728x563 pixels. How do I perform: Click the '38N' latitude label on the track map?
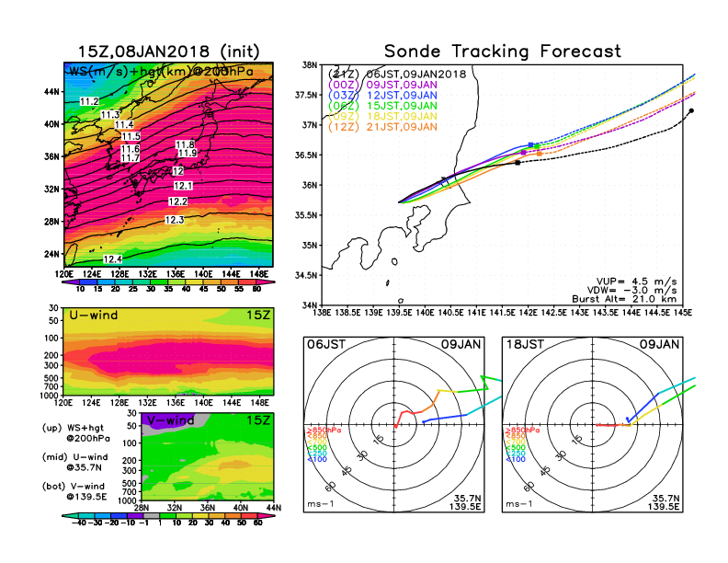click(310, 65)
